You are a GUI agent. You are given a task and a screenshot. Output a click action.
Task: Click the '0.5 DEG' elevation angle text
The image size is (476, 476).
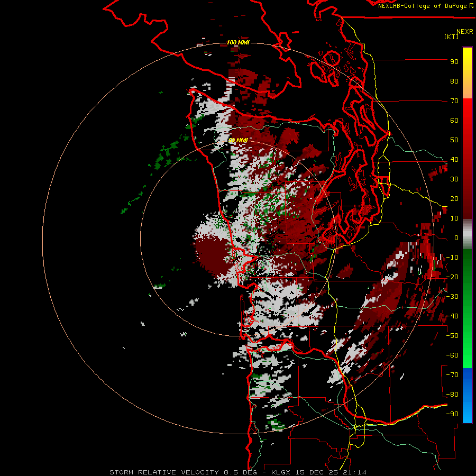240,472
